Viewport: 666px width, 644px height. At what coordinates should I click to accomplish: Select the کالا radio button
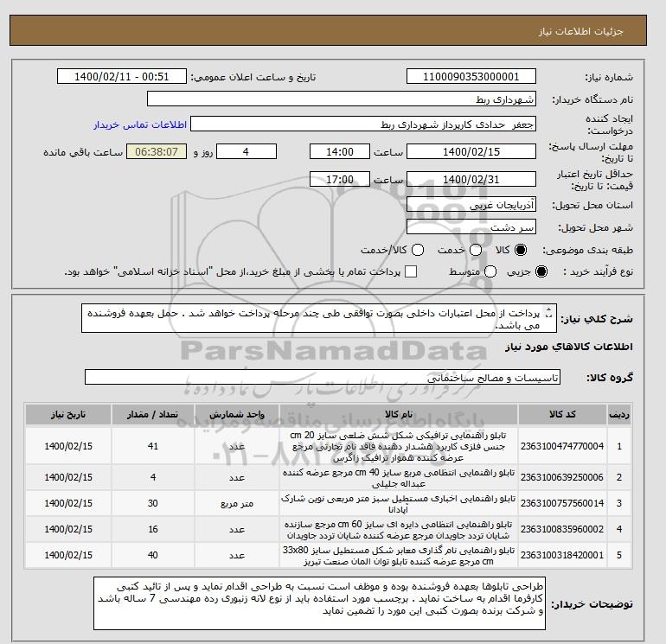click(521, 250)
